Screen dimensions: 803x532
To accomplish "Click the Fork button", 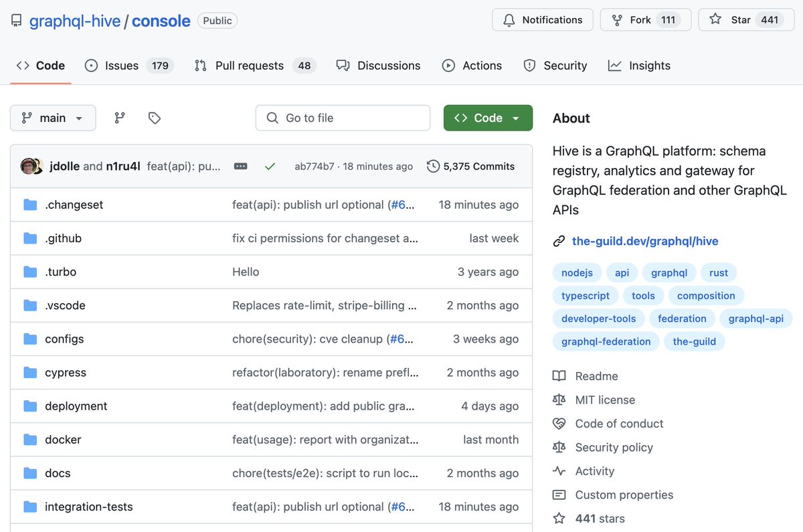I will pyautogui.click(x=645, y=20).
